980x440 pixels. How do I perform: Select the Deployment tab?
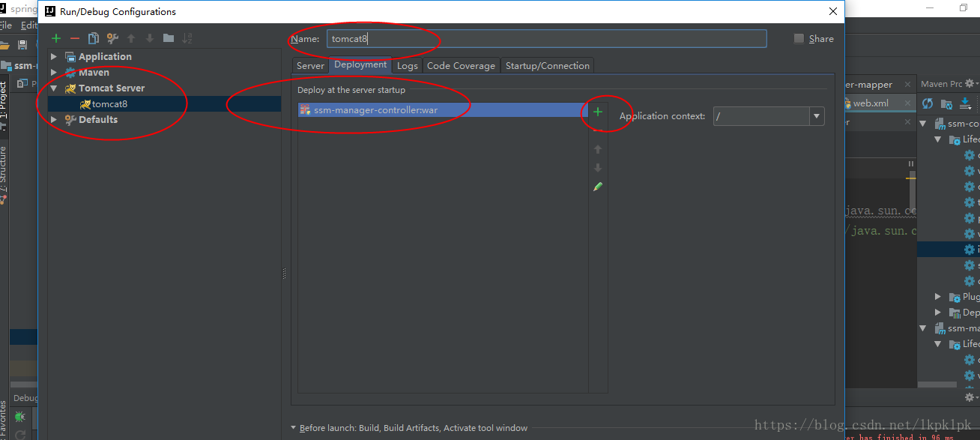(360, 64)
